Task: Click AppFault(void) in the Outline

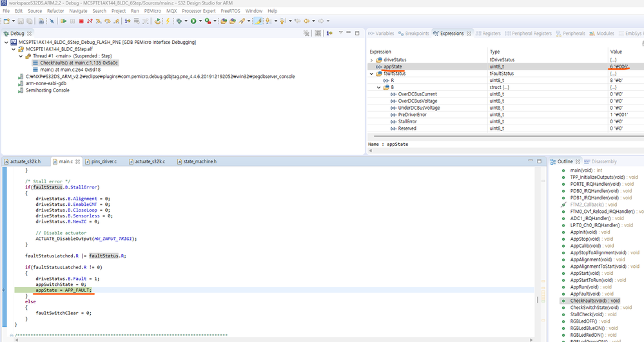Action: (587, 294)
